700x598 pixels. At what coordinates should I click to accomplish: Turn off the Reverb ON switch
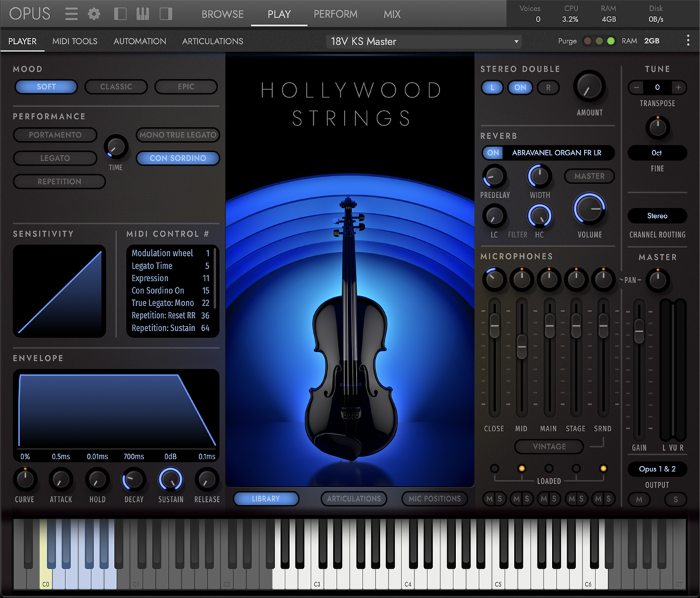click(493, 153)
